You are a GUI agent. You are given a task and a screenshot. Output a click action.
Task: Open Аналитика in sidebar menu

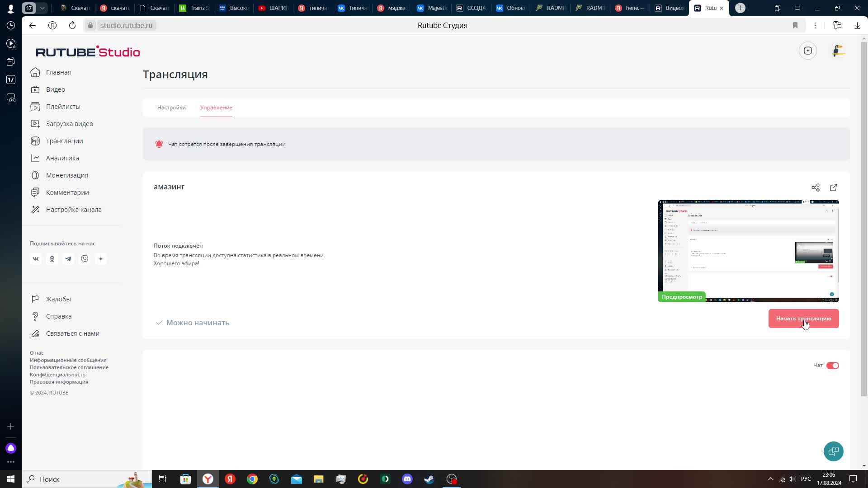(62, 158)
